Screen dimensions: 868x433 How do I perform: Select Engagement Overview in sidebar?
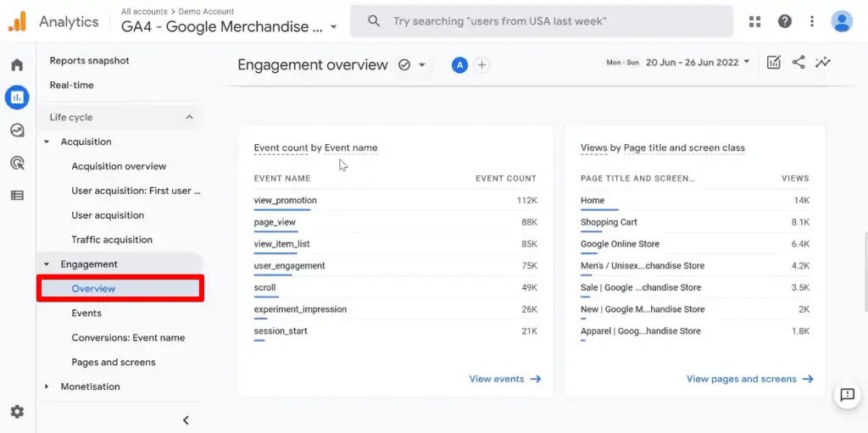pyautogui.click(x=120, y=288)
